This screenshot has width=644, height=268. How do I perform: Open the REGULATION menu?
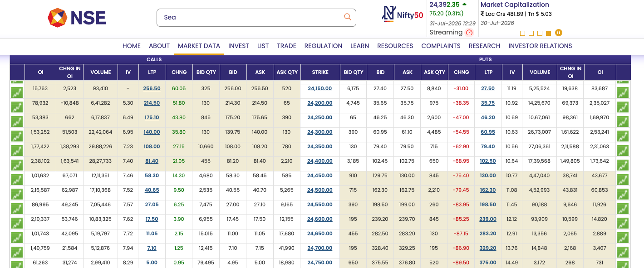tap(323, 46)
